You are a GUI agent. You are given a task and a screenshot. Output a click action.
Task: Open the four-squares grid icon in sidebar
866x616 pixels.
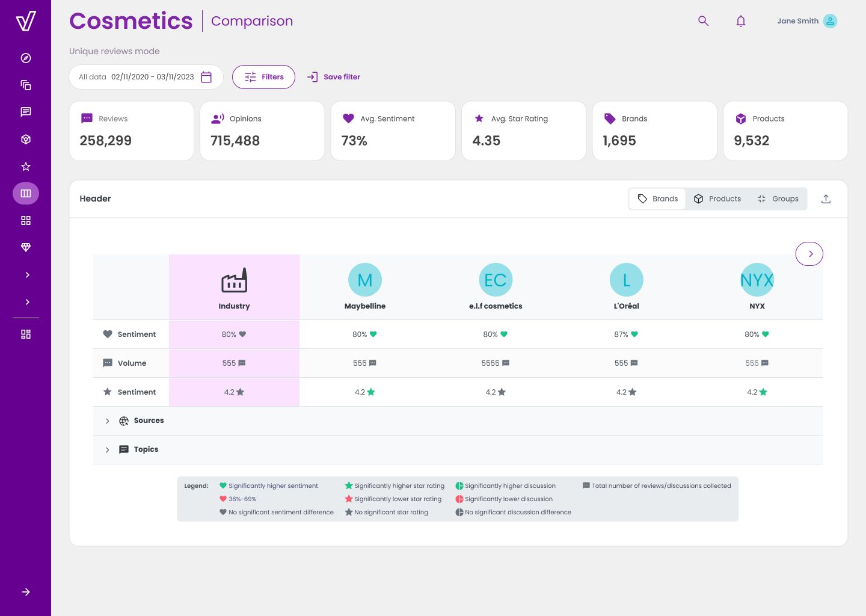pyautogui.click(x=26, y=221)
